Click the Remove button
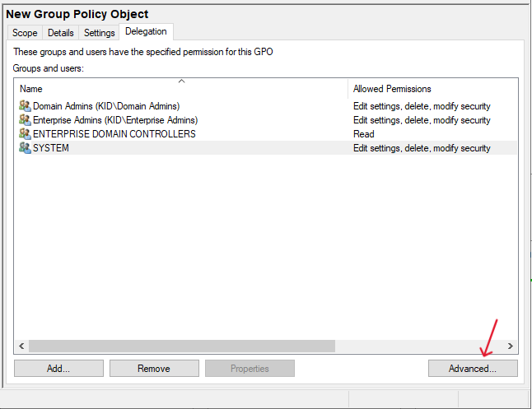This screenshot has height=409, width=532. pos(154,369)
